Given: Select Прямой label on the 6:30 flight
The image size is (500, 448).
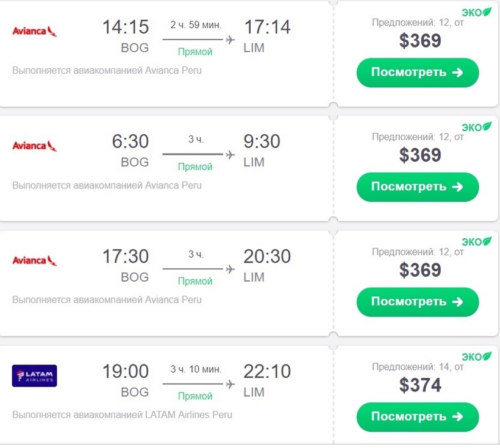Looking at the screenshot, I should pos(195,166).
